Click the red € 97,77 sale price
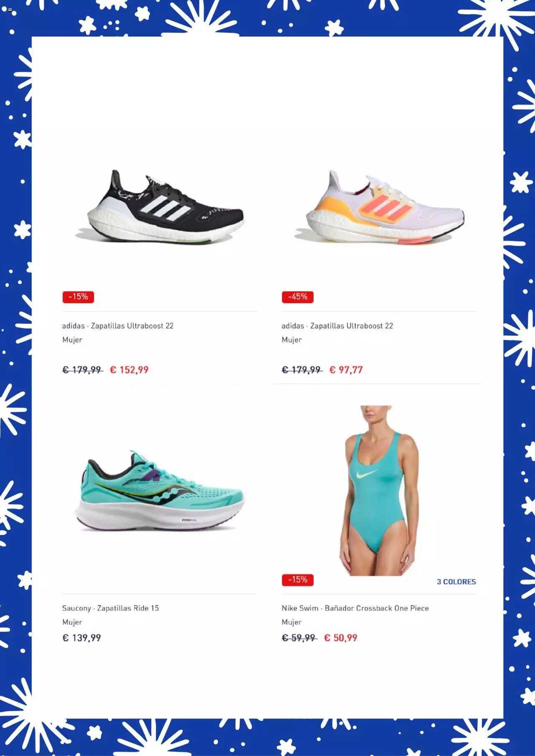 click(346, 370)
